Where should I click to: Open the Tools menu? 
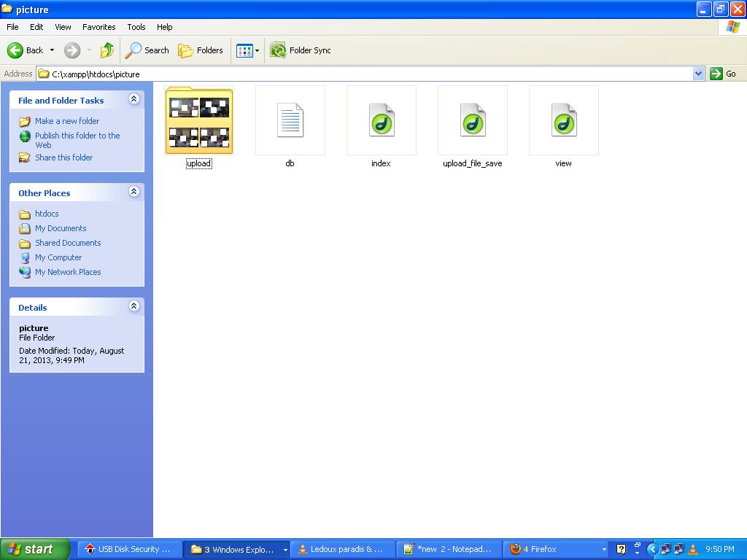point(136,27)
